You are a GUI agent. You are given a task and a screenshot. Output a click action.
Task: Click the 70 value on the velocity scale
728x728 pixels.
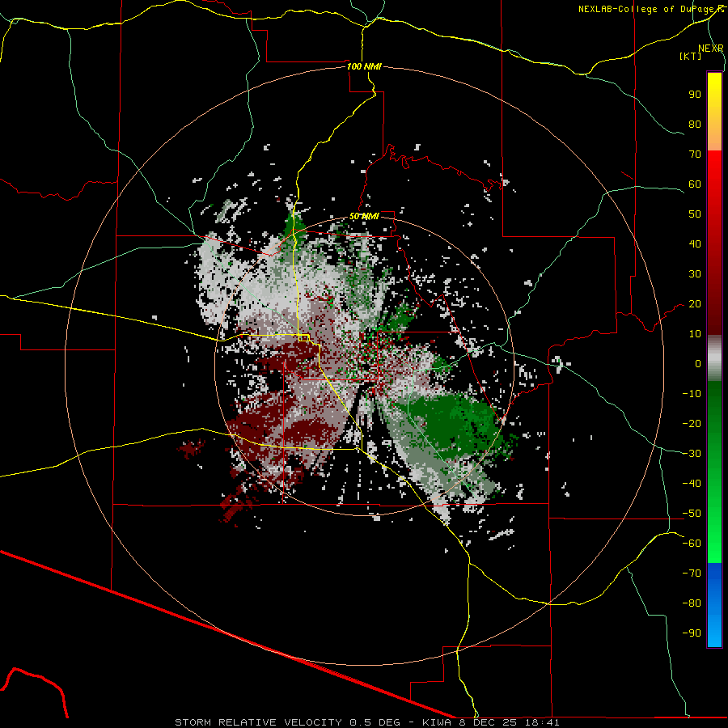coord(695,154)
